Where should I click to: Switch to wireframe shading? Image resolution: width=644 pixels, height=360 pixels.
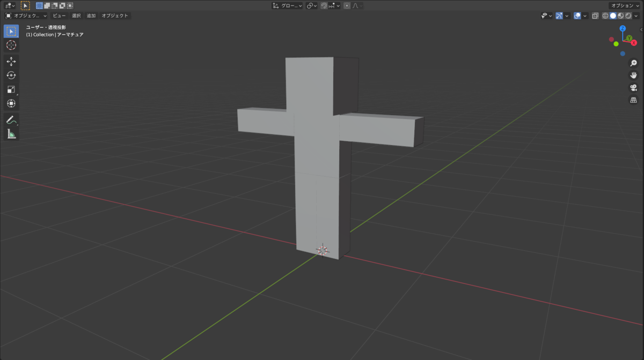coord(605,16)
